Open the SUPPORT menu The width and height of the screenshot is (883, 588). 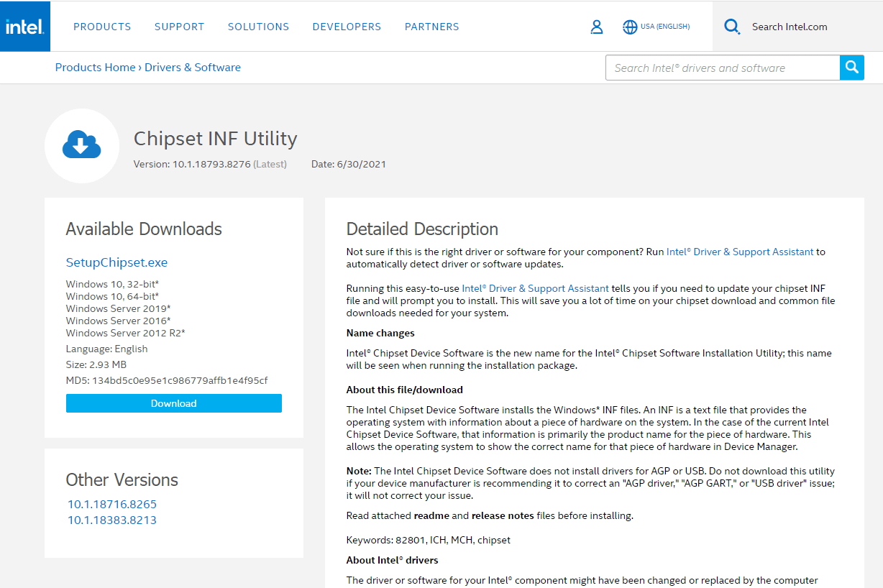179,27
